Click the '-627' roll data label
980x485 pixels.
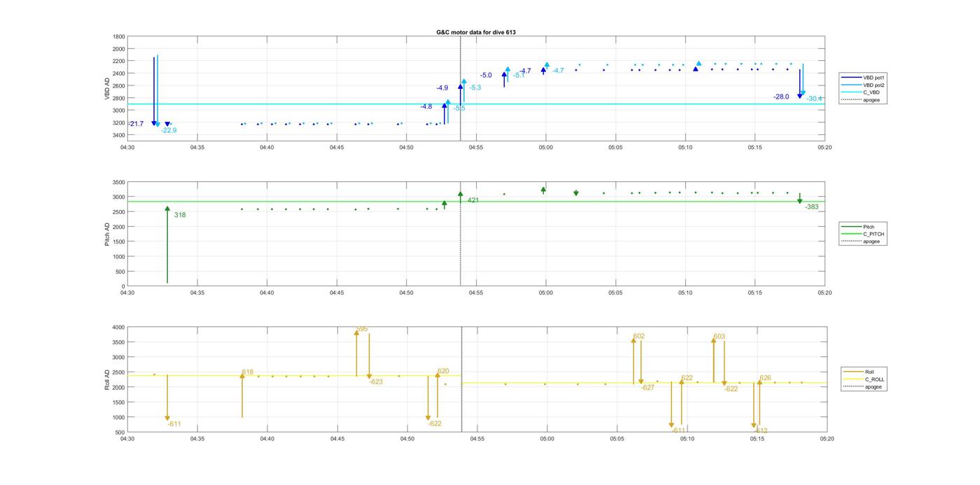coord(647,388)
